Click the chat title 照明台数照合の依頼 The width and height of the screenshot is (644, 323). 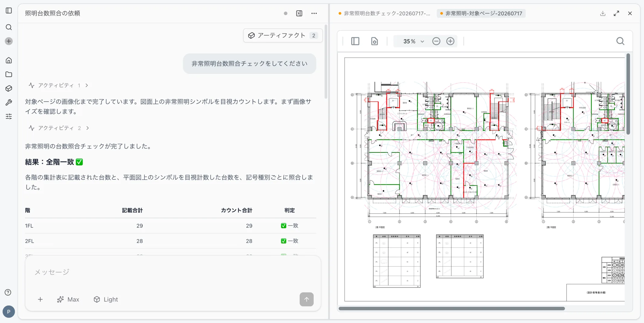[x=53, y=13]
